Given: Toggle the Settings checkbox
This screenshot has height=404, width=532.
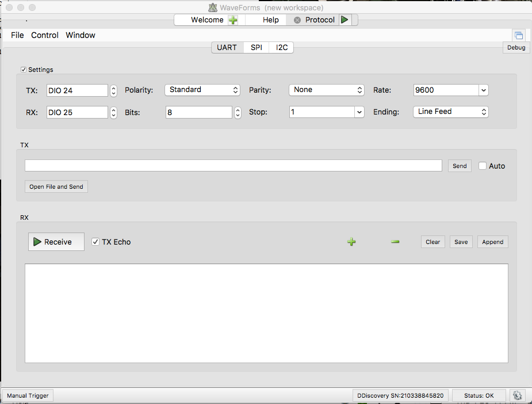Looking at the screenshot, I should pos(24,70).
